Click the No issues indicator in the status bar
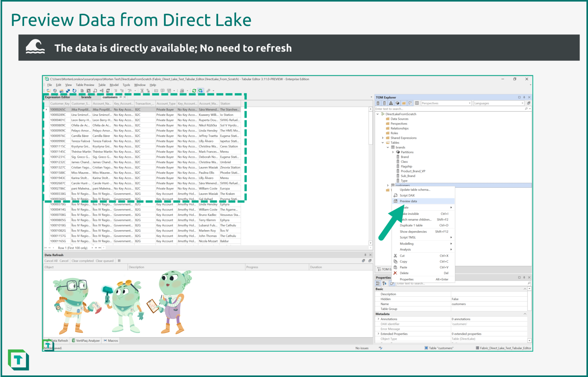The height and width of the screenshot is (377, 588). (362, 348)
